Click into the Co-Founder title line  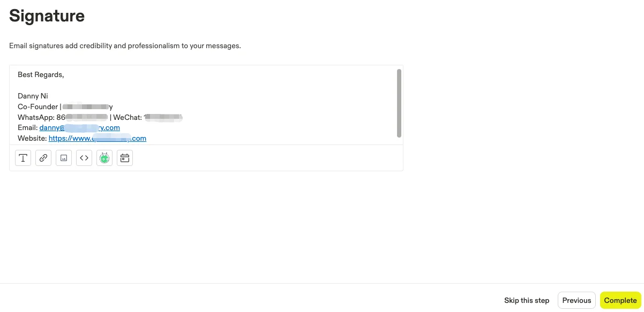65,106
